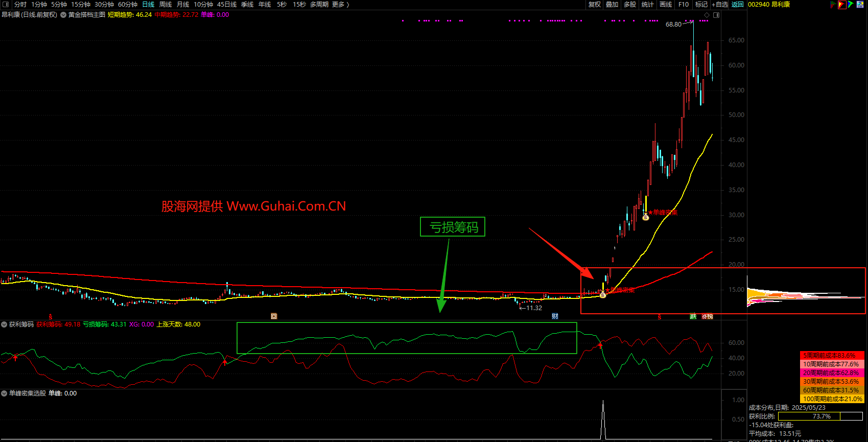Select the 日线 daily period tab
This screenshot has width=868, height=442.
(x=148, y=4)
